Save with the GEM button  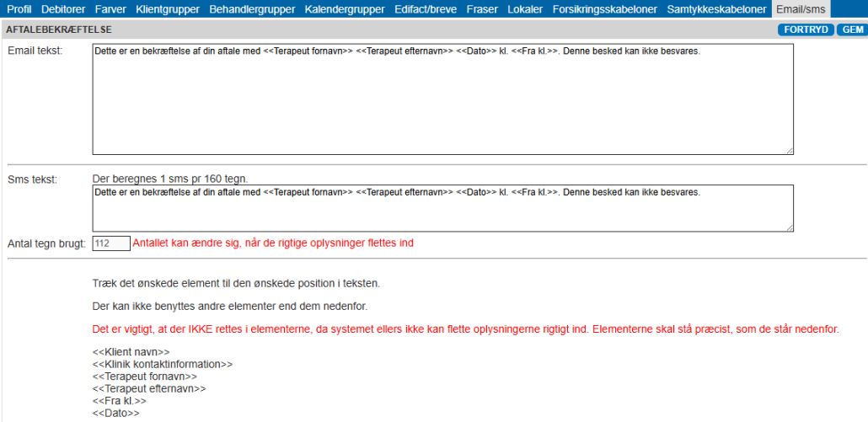click(x=852, y=29)
